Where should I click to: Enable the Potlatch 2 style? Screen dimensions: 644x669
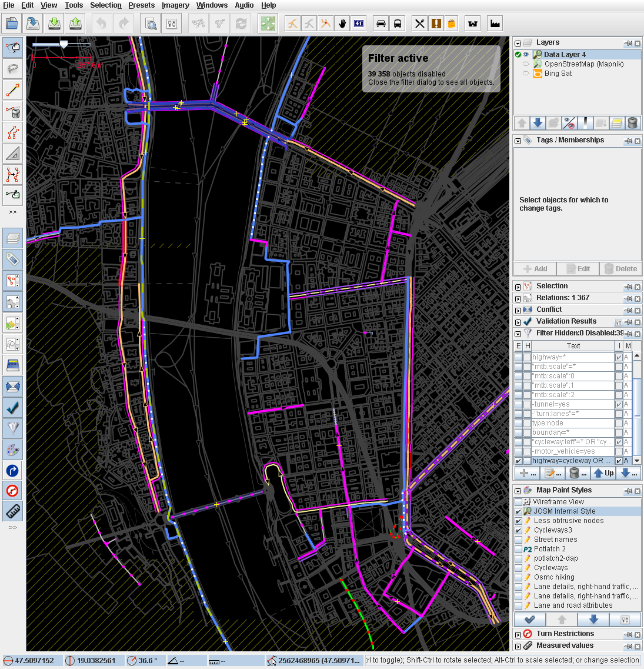pos(518,549)
